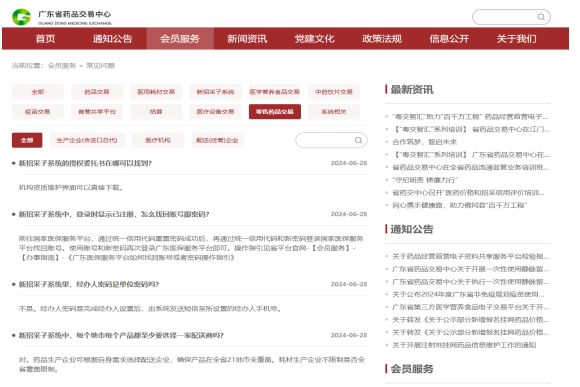This screenshot has height=387, width=580.
Task: Filter questions by 新招采子系统
Action: (x=215, y=92)
